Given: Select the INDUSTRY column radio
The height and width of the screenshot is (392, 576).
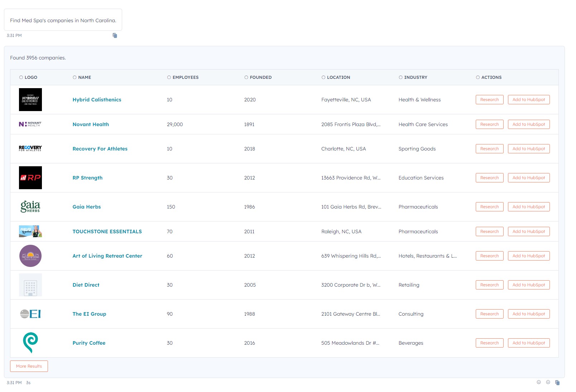Looking at the screenshot, I should [x=400, y=77].
